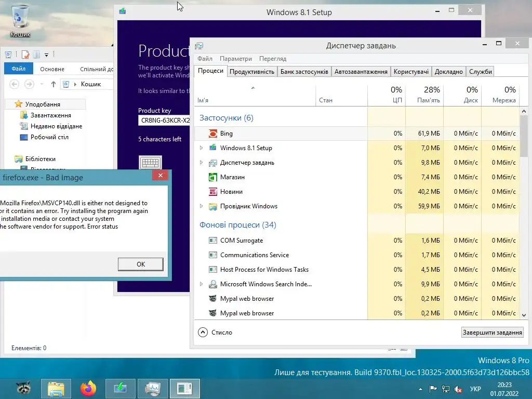532x399 pixels.
Task: Click the Уподобання star icon in Explorer
Action: point(18,104)
